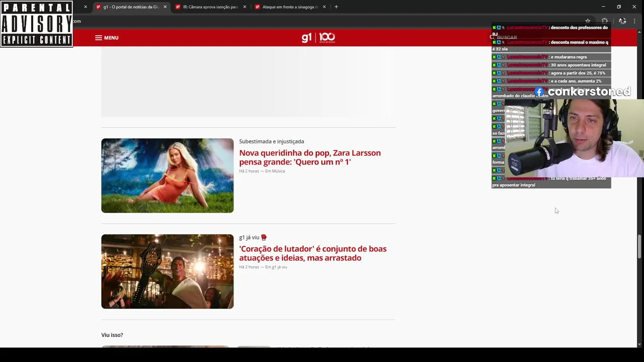This screenshot has height=362, width=644.
Task: Click the Facebook icon beside conkerstoned
Action: (540, 92)
